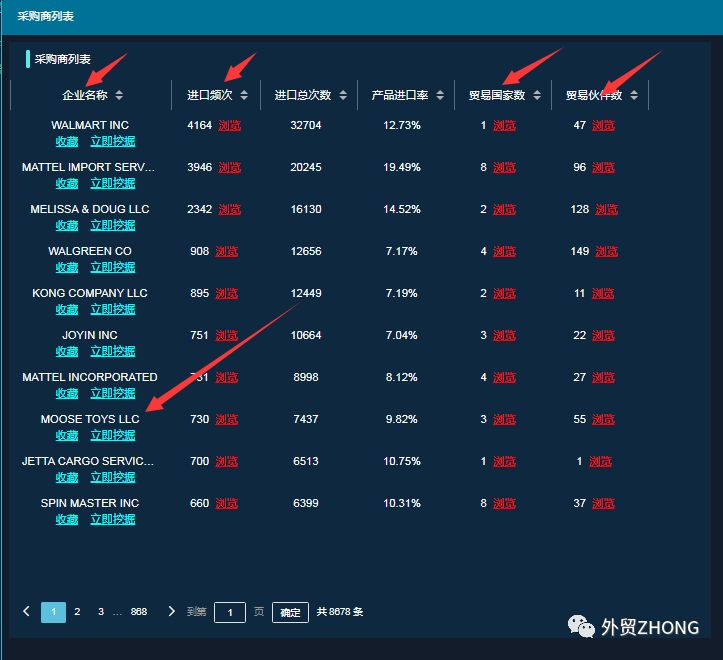Browse 11 trade partners of KONG COMPANY
Screen dimensions: 723x660
coord(603,293)
